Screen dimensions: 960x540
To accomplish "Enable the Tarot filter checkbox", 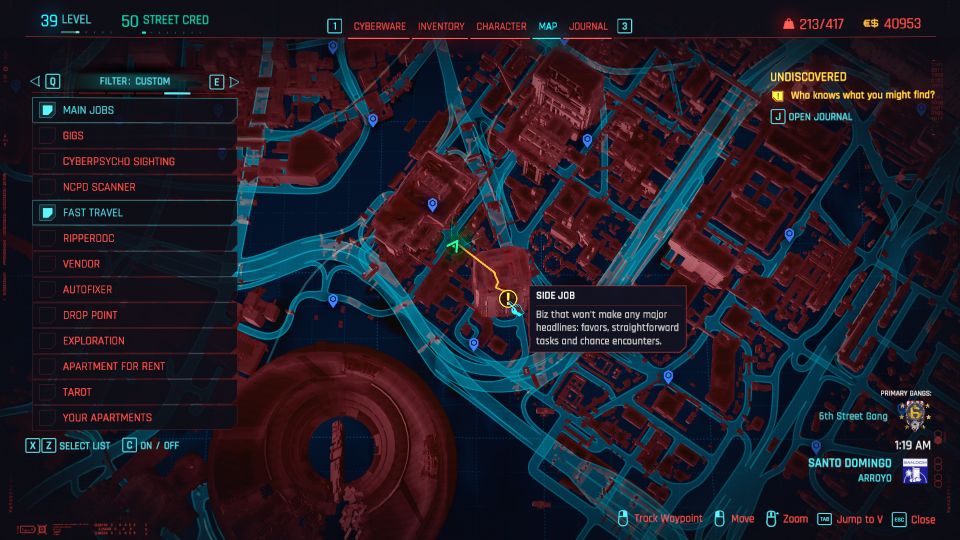I will (47, 392).
